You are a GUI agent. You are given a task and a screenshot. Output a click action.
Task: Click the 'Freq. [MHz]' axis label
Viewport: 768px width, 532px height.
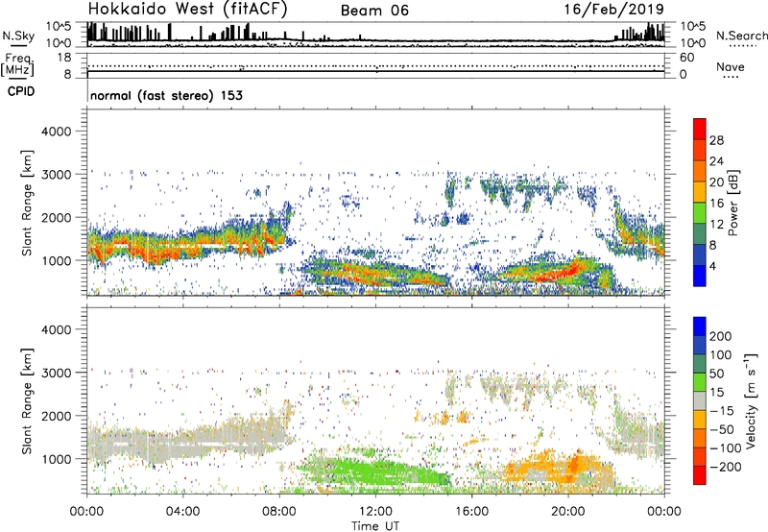point(17,65)
